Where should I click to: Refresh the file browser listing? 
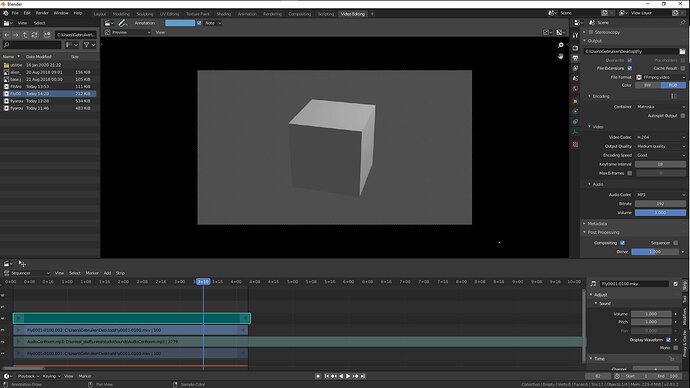click(x=34, y=35)
